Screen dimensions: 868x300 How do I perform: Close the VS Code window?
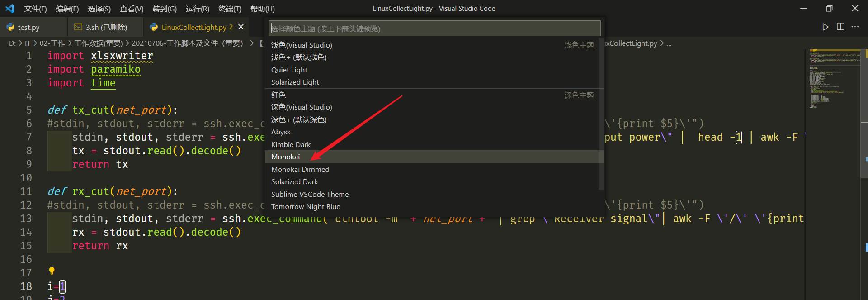pyautogui.click(x=855, y=9)
